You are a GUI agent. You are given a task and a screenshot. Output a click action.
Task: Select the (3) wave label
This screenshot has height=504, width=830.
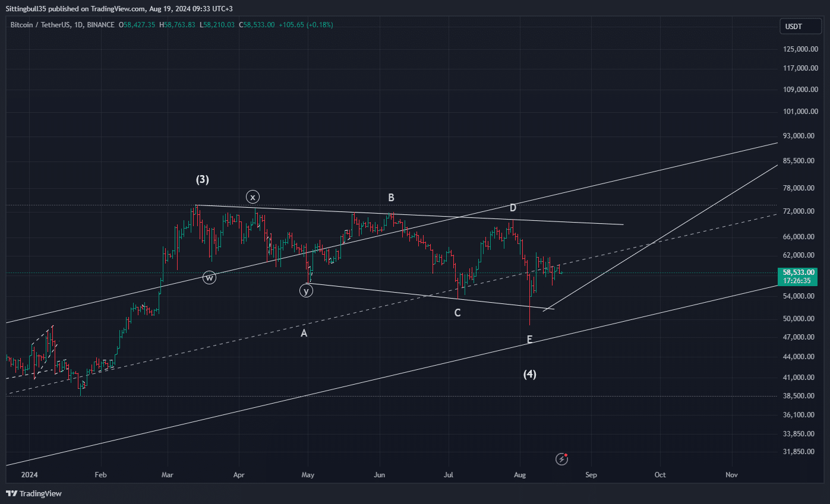tap(203, 179)
